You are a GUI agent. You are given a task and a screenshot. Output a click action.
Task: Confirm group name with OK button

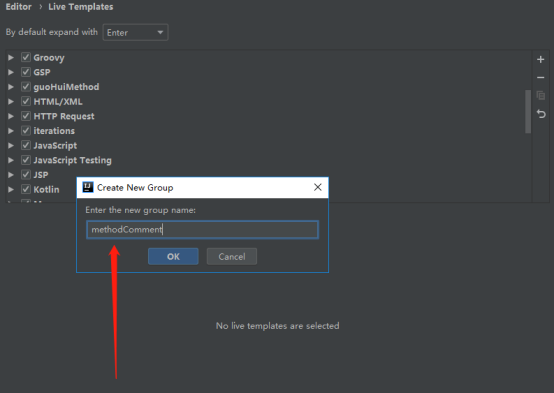tap(173, 256)
